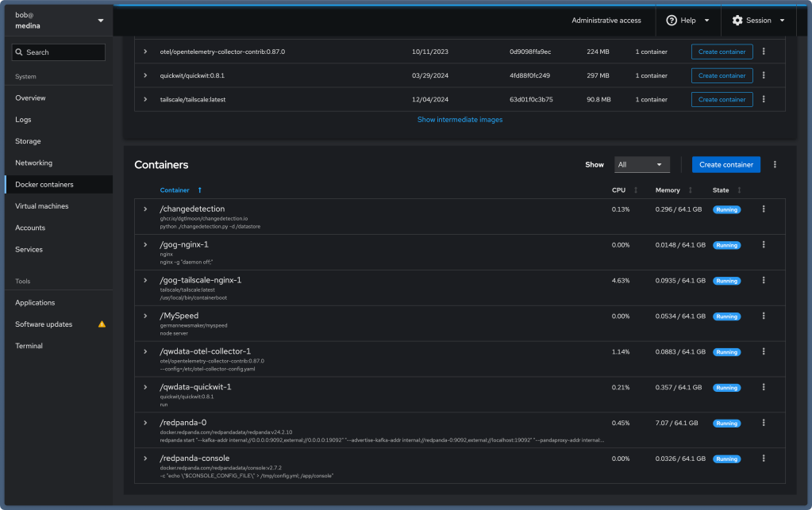This screenshot has height=510, width=812.
Task: Open kebab menu for /changedetection container
Action: pyautogui.click(x=764, y=209)
